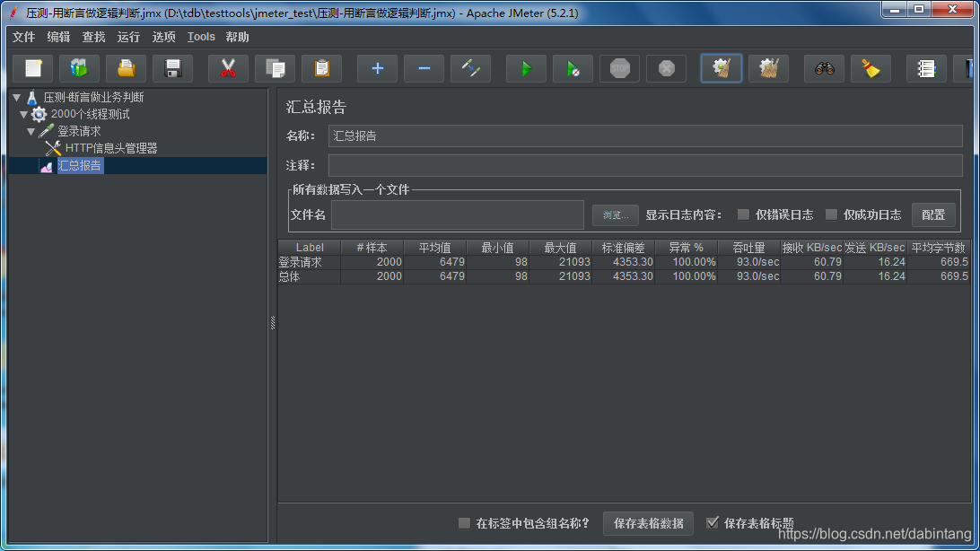Click the 汇总报告 tree item icon

click(47, 165)
